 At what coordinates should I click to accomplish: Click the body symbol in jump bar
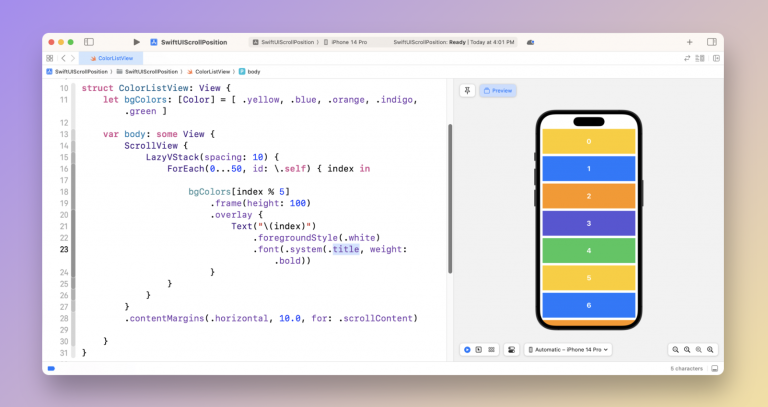pos(253,72)
